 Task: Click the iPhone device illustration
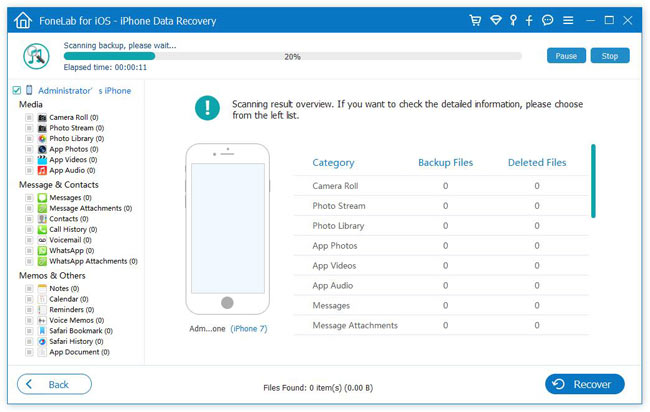[228, 229]
